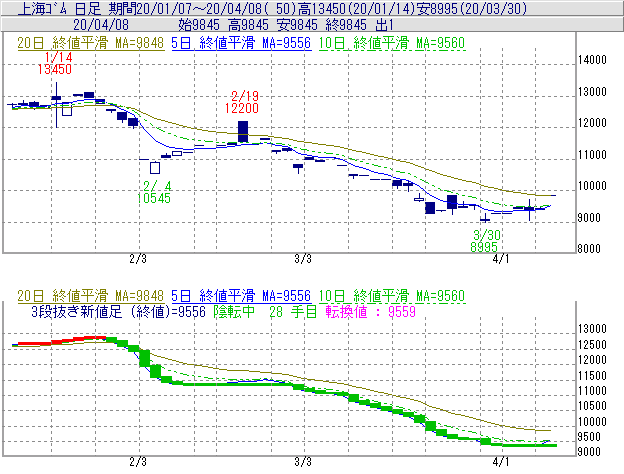Select 10日 終値平滑 legend in lower chart

coord(392,296)
